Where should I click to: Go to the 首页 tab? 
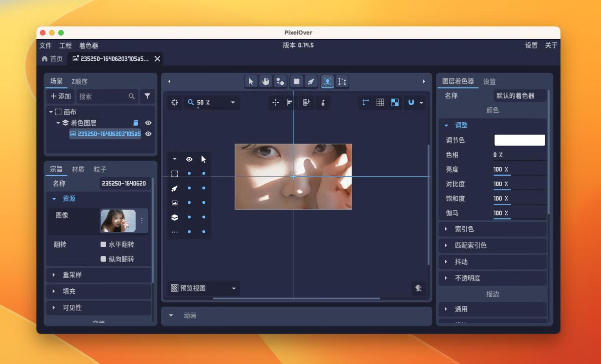pos(52,59)
